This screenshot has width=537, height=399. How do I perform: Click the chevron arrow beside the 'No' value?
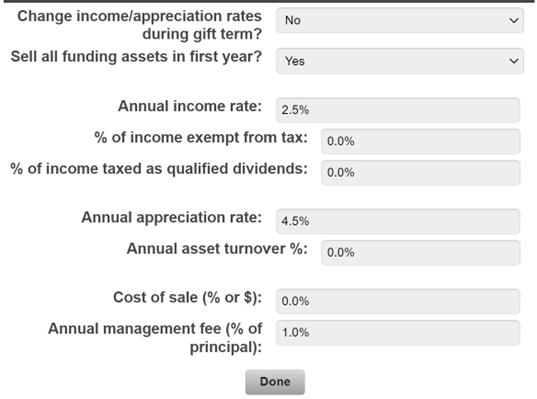[x=513, y=21]
